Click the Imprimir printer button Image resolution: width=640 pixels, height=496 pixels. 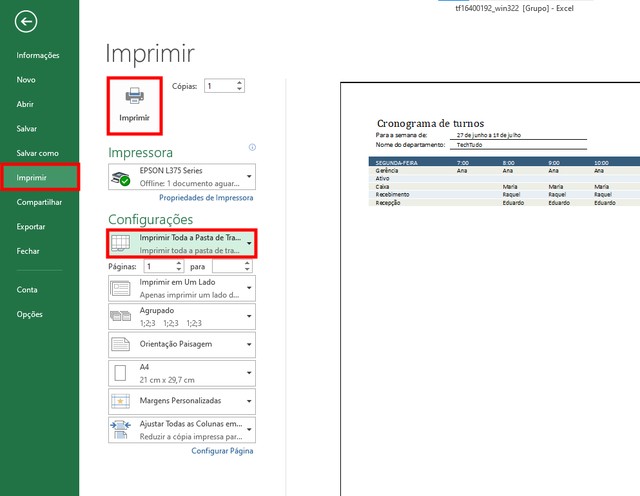click(x=134, y=106)
